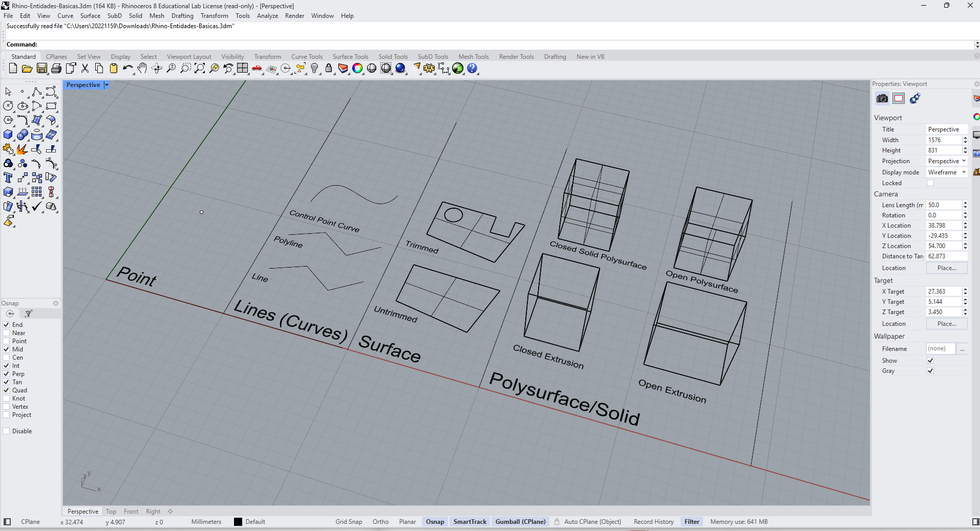Click the Default layer color swatch
The width and height of the screenshot is (980, 531).
[x=238, y=522]
